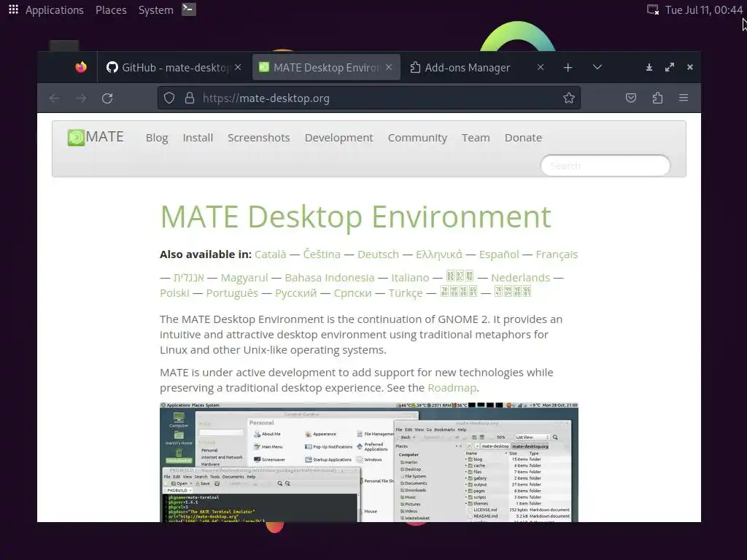Viewport: 747px width, 560px height.
Task: Open the Install page
Action: (198, 138)
